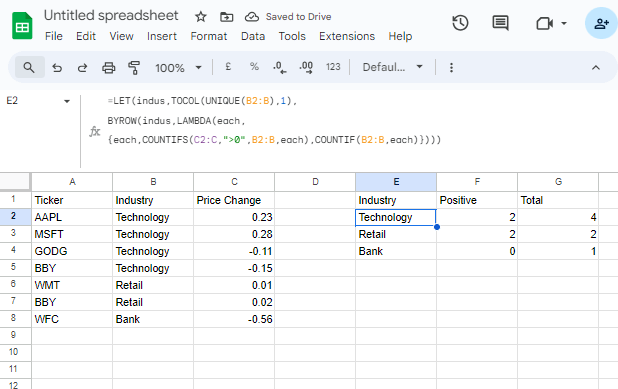618x389 pixels.
Task: Start a Meet call camera icon
Action: pyautogui.click(x=544, y=23)
